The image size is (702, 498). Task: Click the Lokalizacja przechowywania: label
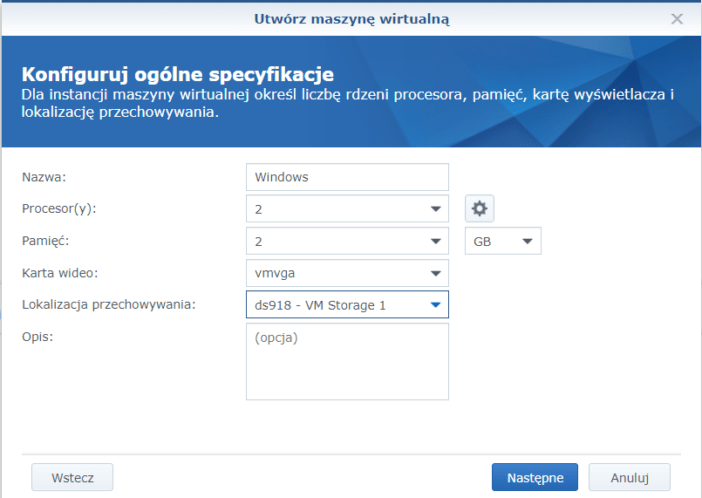click(x=109, y=305)
